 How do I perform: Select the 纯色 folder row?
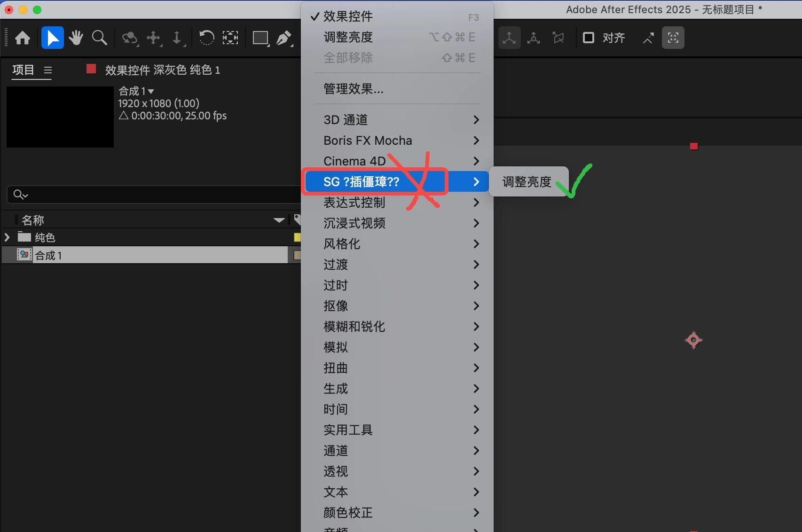150,237
